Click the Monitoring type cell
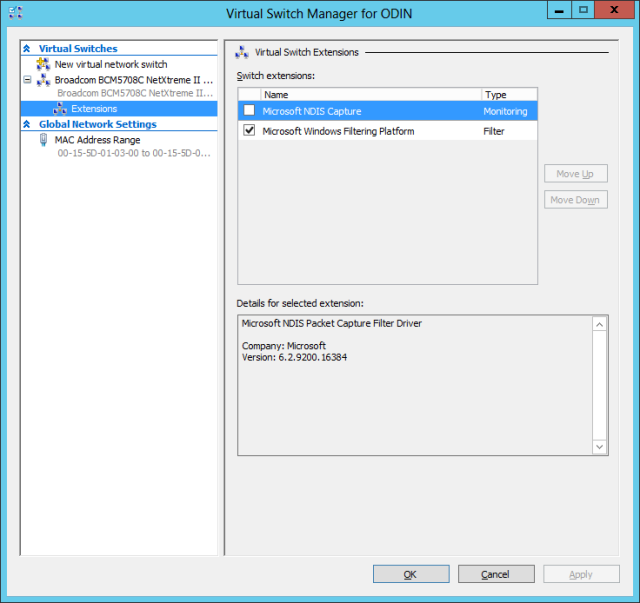640x603 pixels. click(505, 111)
